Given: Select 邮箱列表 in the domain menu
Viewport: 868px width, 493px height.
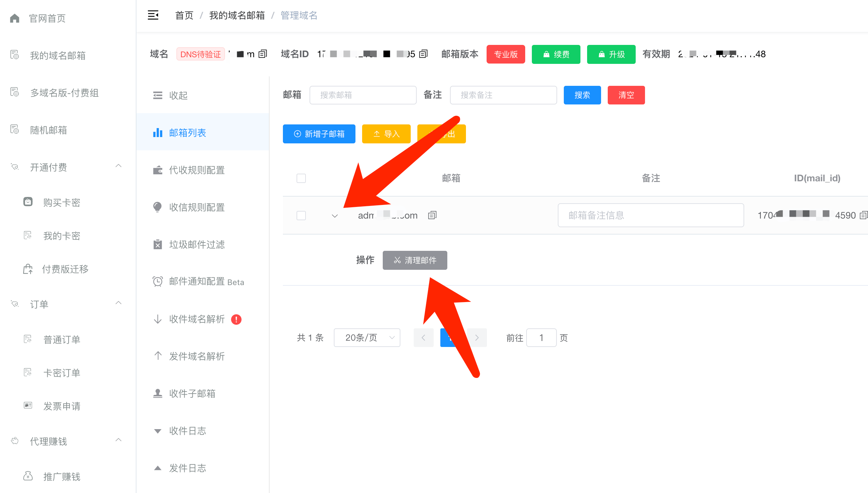Looking at the screenshot, I should [x=203, y=132].
